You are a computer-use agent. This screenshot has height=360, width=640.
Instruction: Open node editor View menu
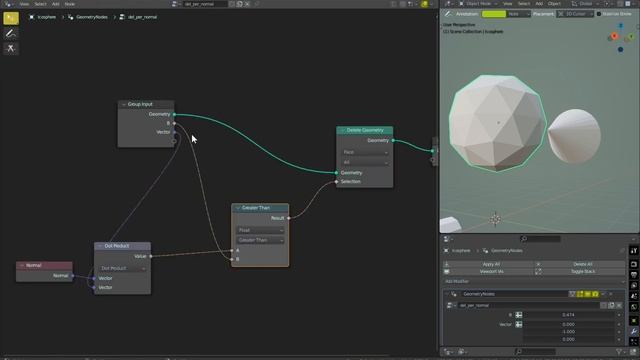tap(24, 4)
